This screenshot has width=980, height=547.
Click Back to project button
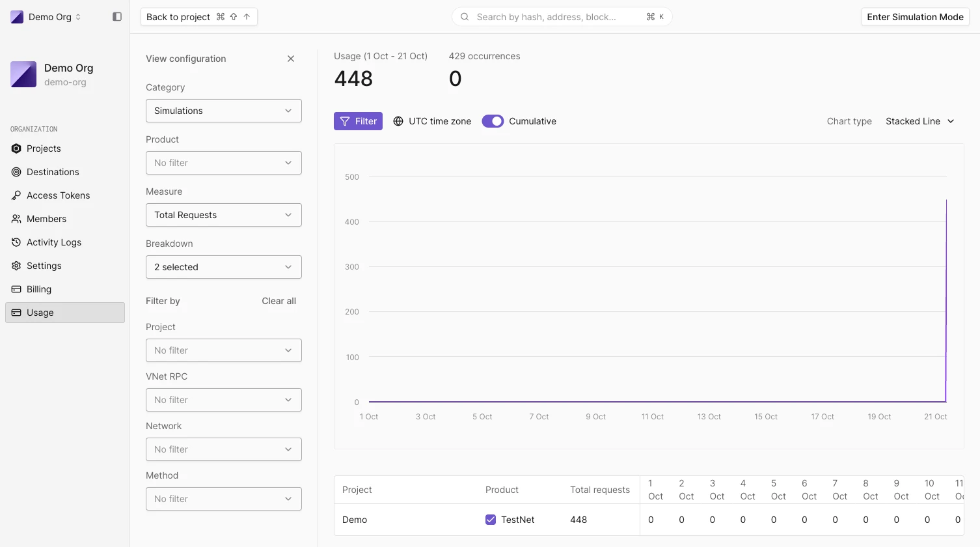pos(199,17)
